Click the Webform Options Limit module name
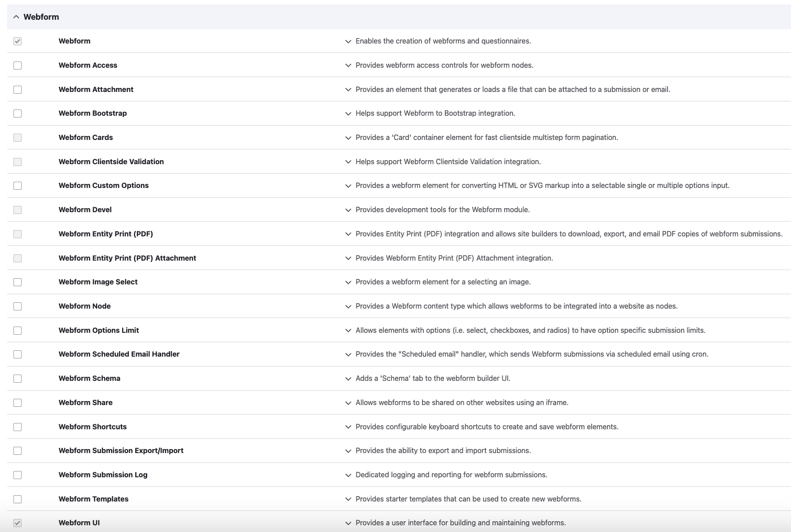This screenshot has width=791, height=532. 99,331
